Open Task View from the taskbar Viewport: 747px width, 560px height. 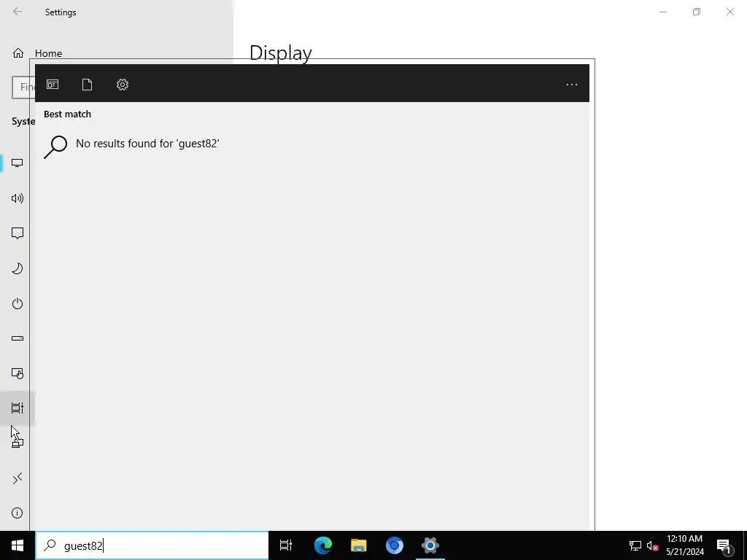point(286,545)
